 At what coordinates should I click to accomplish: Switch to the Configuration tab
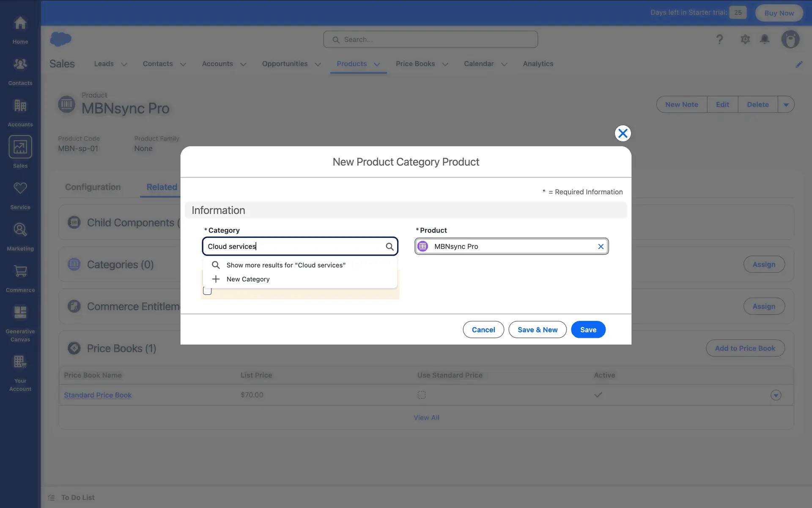click(93, 187)
